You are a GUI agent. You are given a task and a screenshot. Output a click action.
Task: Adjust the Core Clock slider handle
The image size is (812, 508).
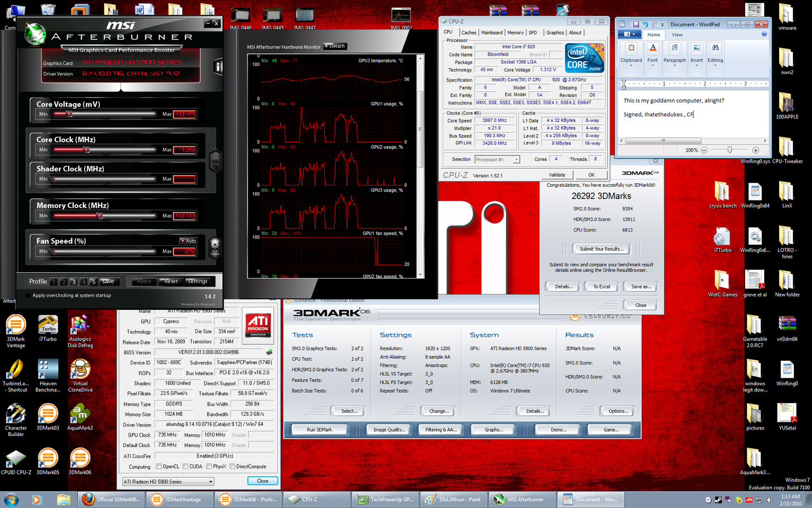(86, 149)
